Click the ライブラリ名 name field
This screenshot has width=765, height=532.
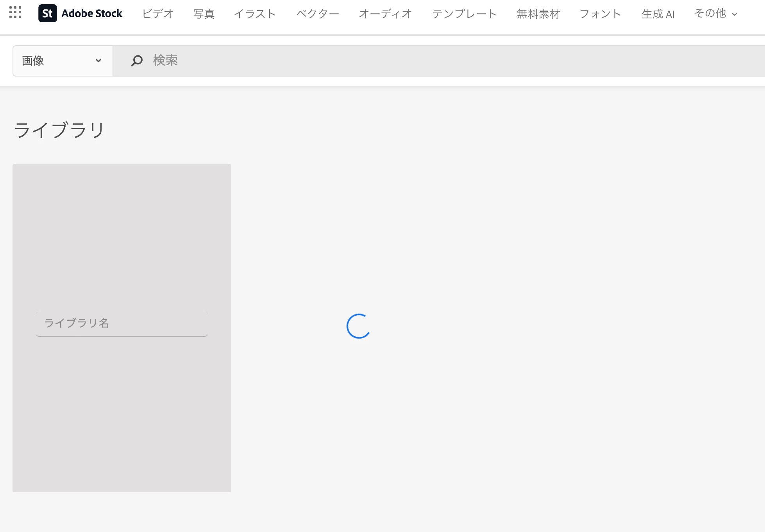click(122, 323)
